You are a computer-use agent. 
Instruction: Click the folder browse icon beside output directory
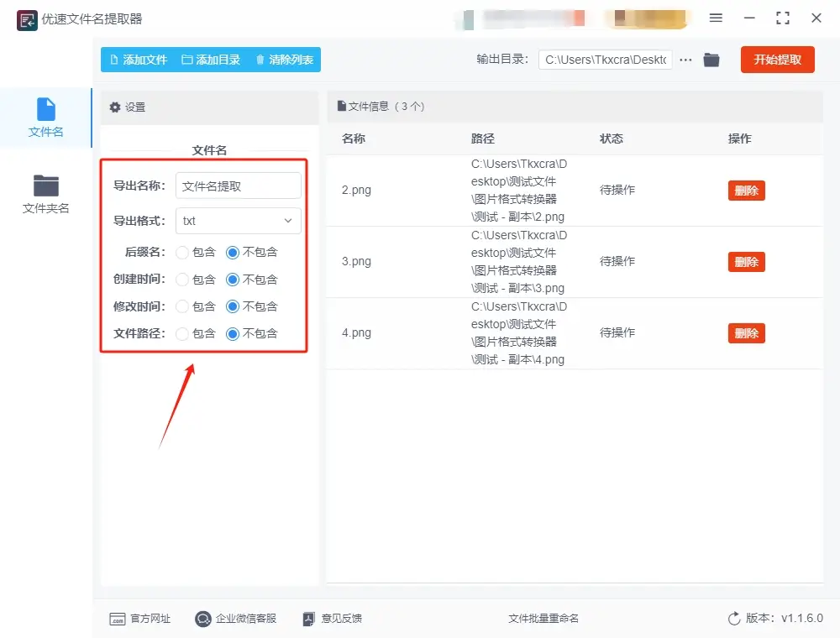711,60
